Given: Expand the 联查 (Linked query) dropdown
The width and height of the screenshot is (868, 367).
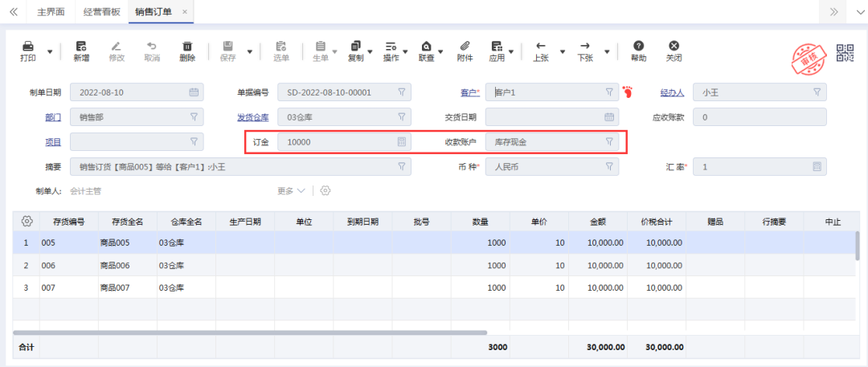Looking at the screenshot, I should (430, 51).
